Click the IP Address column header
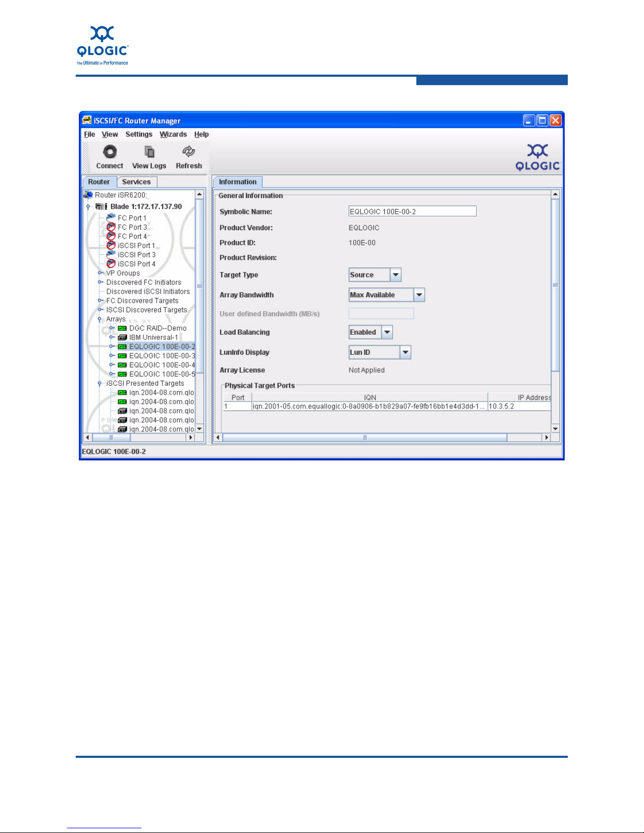Screen dimensions: 644x833 519,397
